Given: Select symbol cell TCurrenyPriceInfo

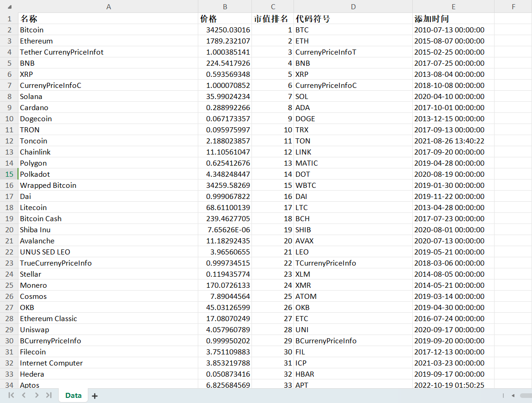Looking at the screenshot, I should [353, 263].
